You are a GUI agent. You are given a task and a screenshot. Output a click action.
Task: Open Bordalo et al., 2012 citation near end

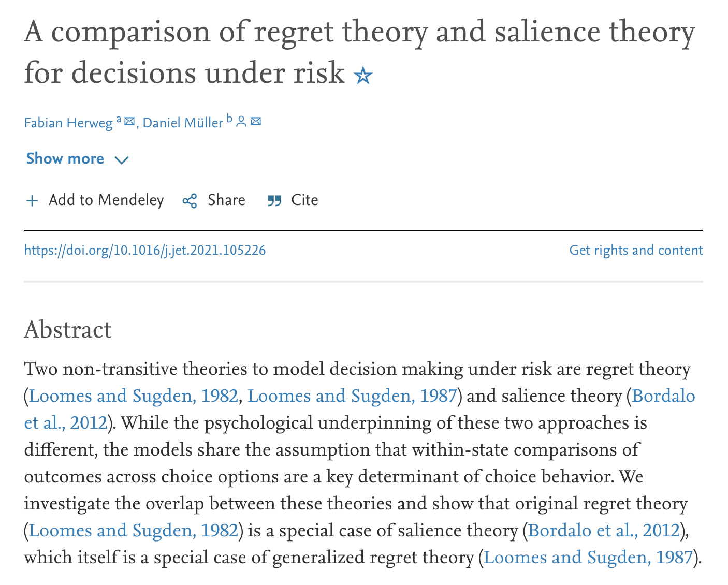pos(604,531)
